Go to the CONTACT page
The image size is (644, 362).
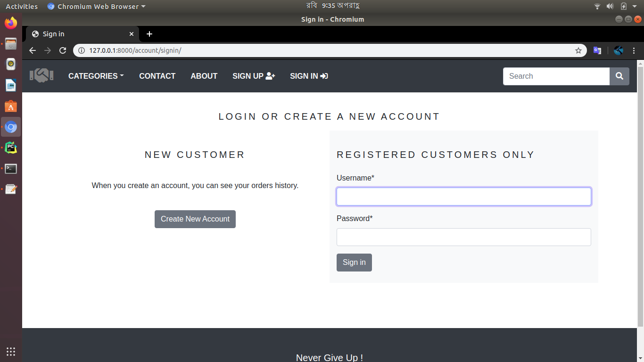(x=157, y=76)
